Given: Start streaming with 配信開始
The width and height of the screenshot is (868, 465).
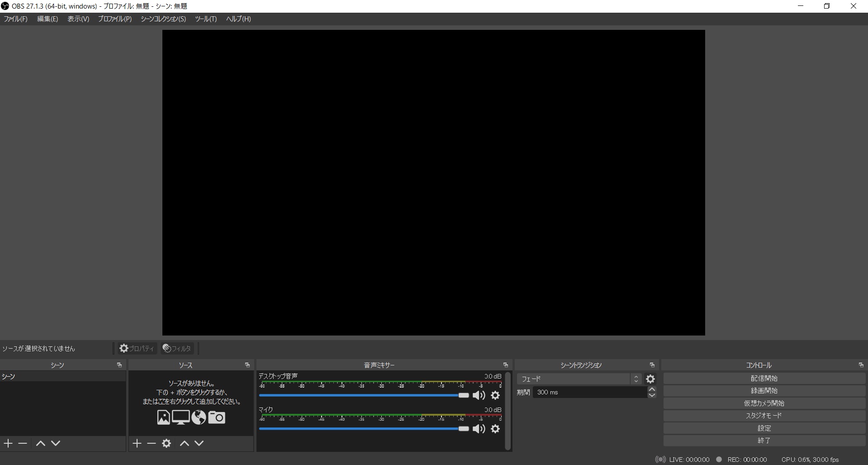Looking at the screenshot, I should pos(764,379).
